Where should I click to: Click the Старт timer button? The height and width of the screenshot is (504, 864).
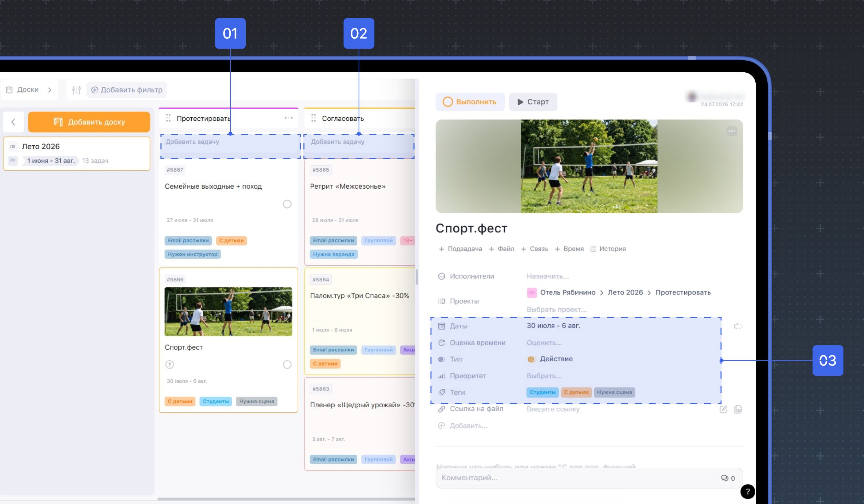(x=533, y=102)
